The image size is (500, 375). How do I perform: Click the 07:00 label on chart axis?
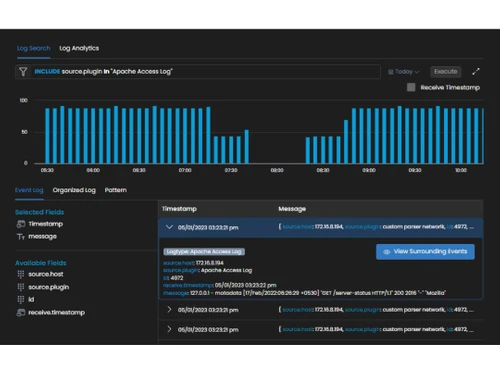pos(185,170)
